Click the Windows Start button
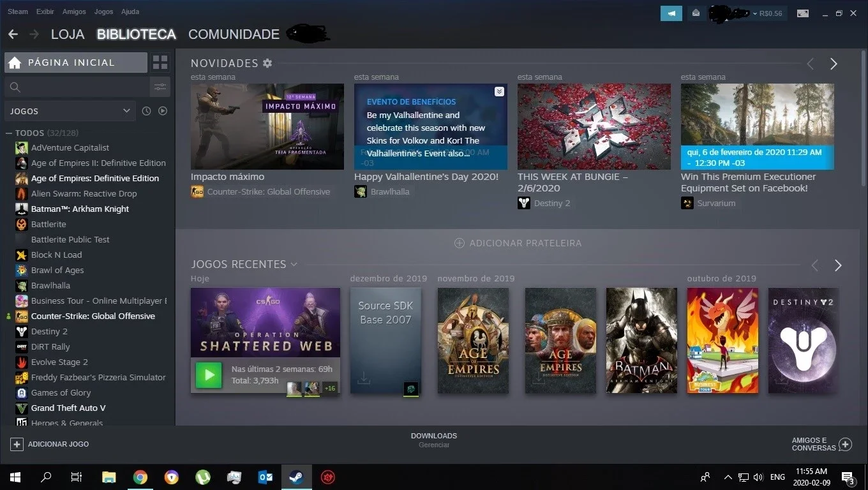Screen dimensions: 868x490 (15, 477)
